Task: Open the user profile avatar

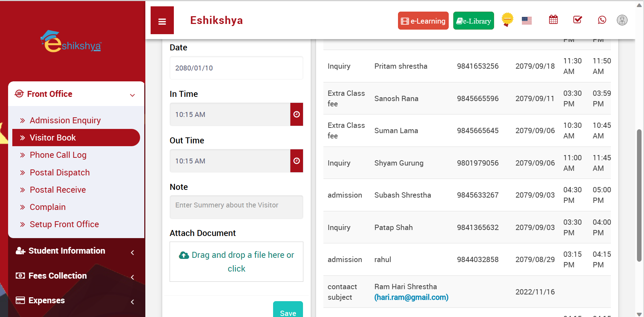Action: click(x=622, y=20)
